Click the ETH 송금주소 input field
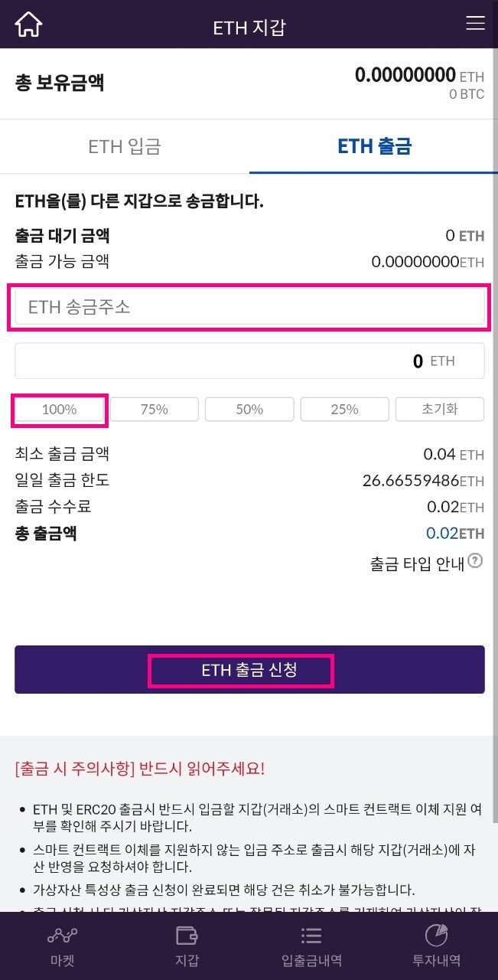The image size is (498, 980). pos(249,305)
